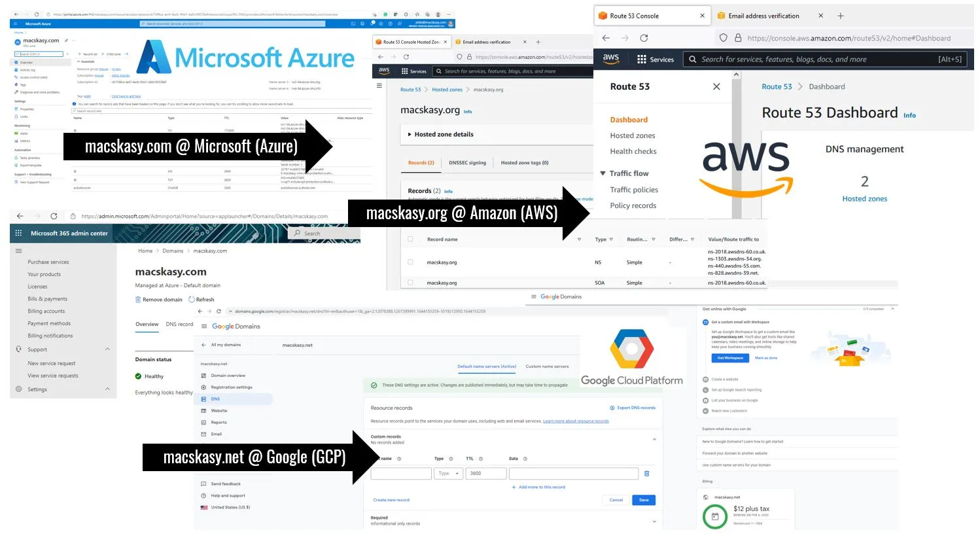Click the Host name input field
The image size is (980, 549).
pos(401,473)
